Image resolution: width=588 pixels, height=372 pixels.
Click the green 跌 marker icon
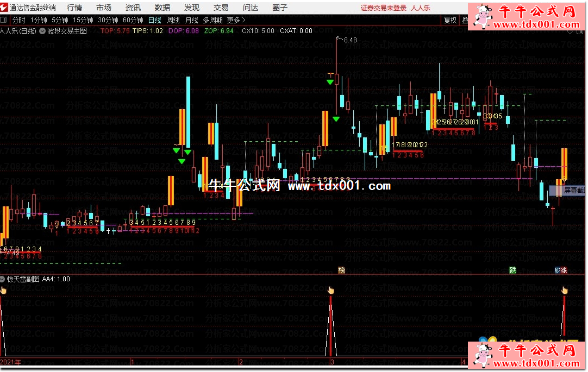pos(512,270)
